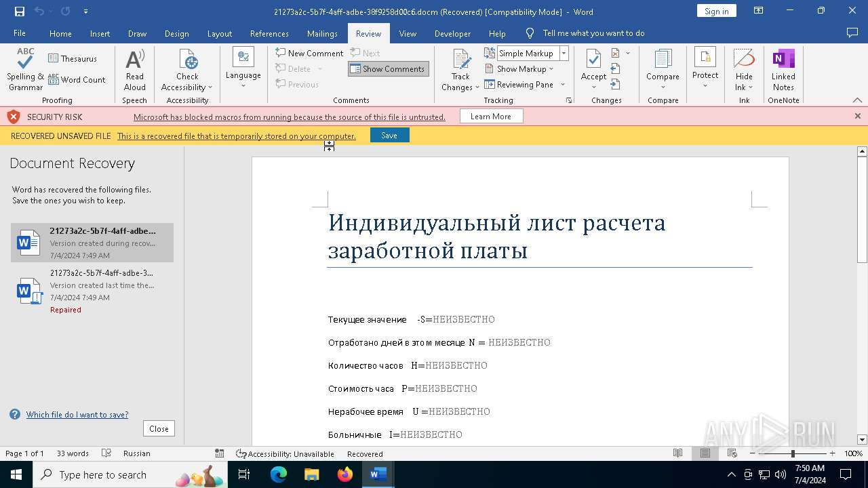Click the zoom in plus button
This screenshot has width=868, height=488.
click(x=832, y=453)
